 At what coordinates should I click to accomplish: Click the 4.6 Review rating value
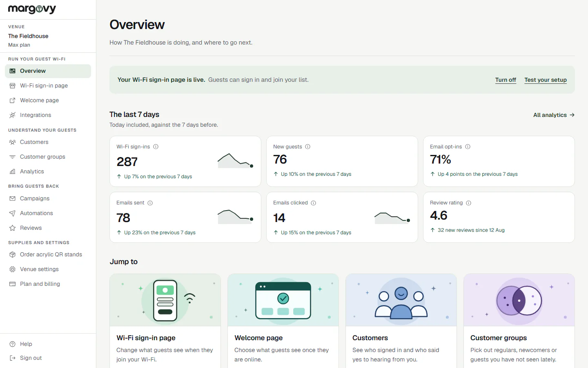(x=439, y=215)
